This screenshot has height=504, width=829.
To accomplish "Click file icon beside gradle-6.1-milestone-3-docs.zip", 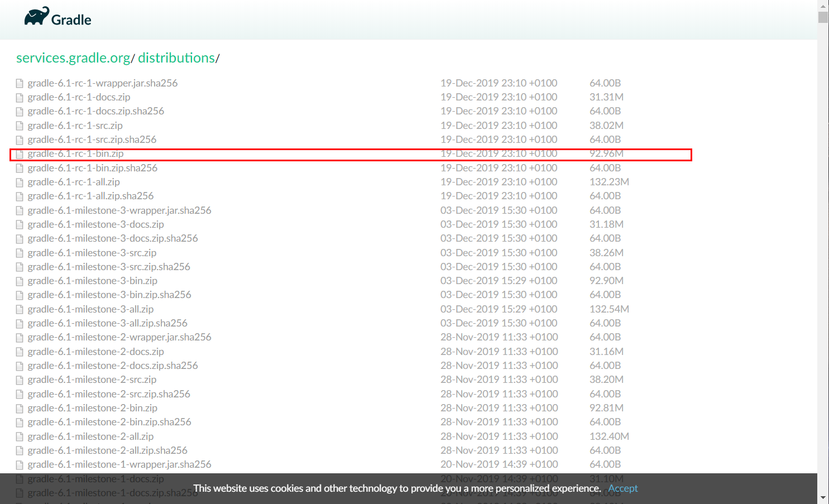I will (x=20, y=225).
